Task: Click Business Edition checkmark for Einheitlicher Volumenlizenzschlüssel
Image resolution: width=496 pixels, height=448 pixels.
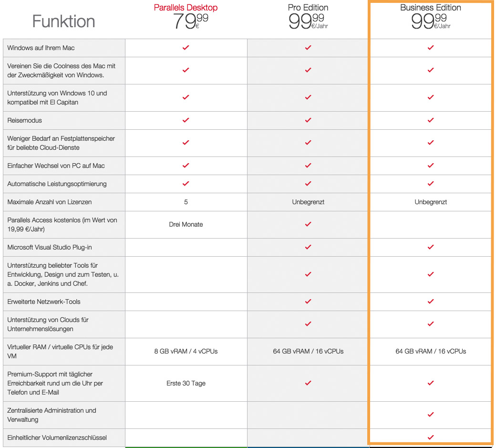Action: point(431,438)
